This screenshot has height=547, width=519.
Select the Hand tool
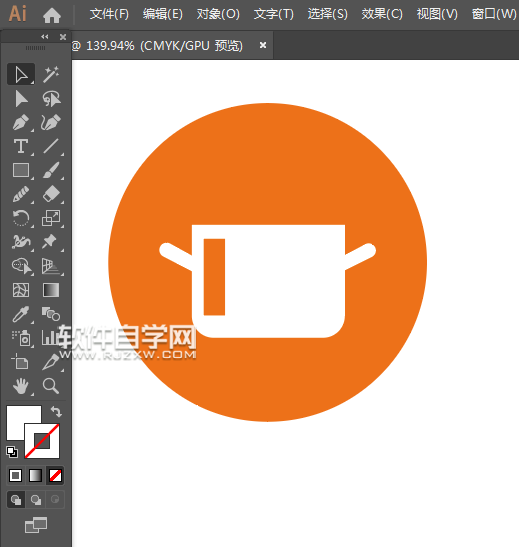point(21,386)
